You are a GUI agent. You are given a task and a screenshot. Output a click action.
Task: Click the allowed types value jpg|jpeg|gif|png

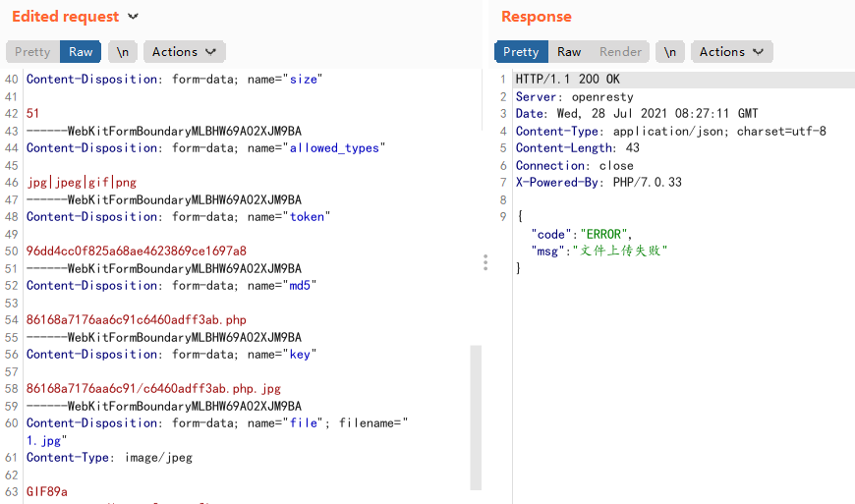click(82, 183)
